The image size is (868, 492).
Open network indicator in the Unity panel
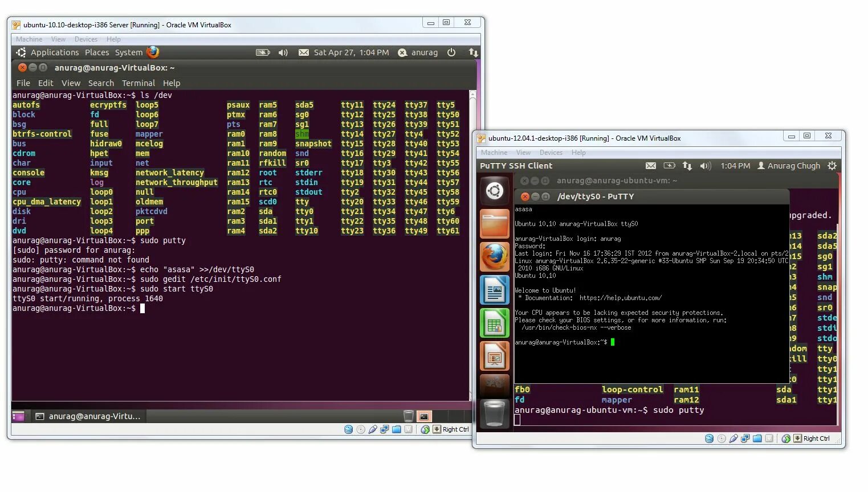pos(687,166)
